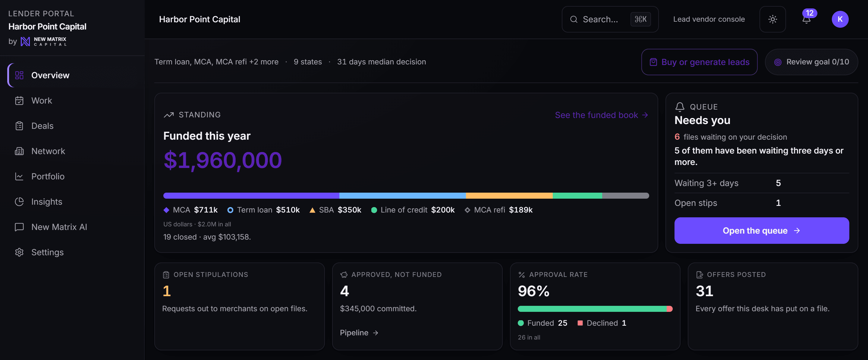
Task: Click the Open Stipulations clipboard icon
Action: (x=166, y=275)
